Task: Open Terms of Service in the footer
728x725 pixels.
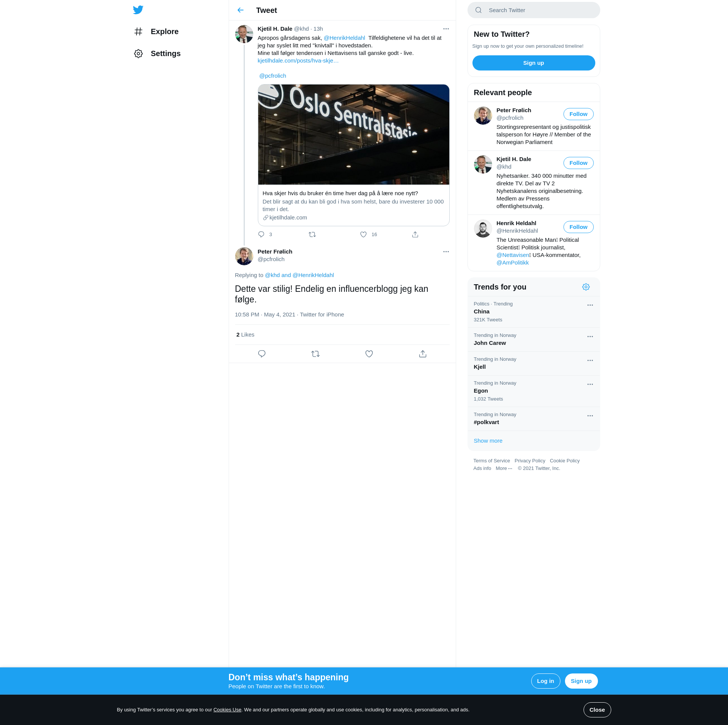Action: pos(491,461)
